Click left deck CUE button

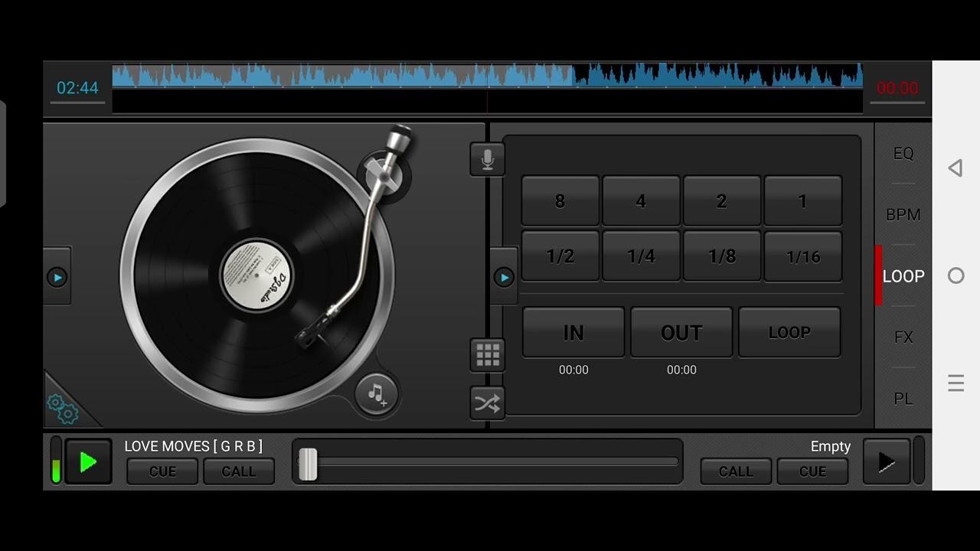[162, 471]
